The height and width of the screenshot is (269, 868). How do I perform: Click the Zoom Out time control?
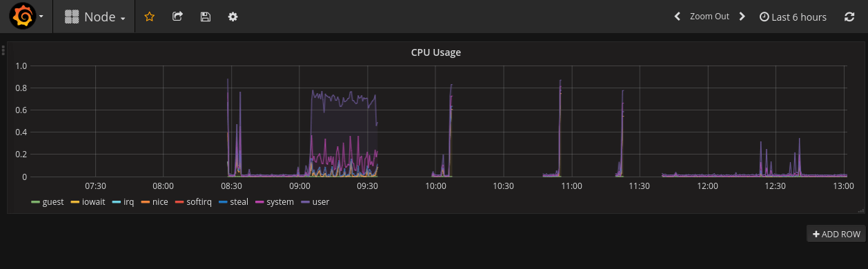click(709, 17)
